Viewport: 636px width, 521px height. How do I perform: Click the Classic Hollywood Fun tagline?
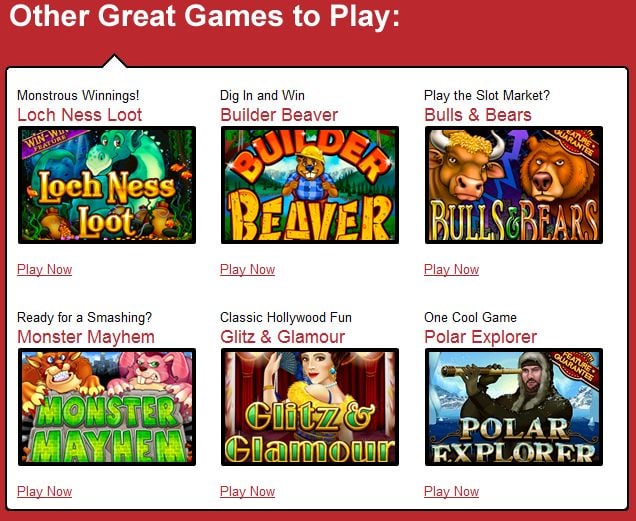click(x=286, y=317)
